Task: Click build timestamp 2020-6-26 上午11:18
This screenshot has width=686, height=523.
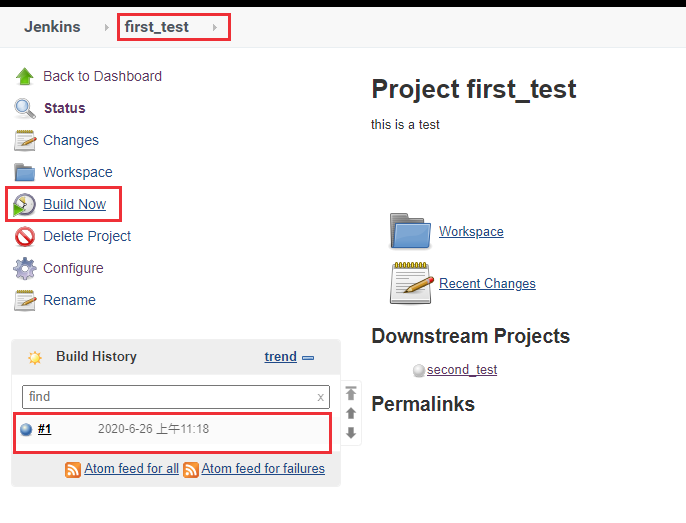Action: pyautogui.click(x=154, y=429)
